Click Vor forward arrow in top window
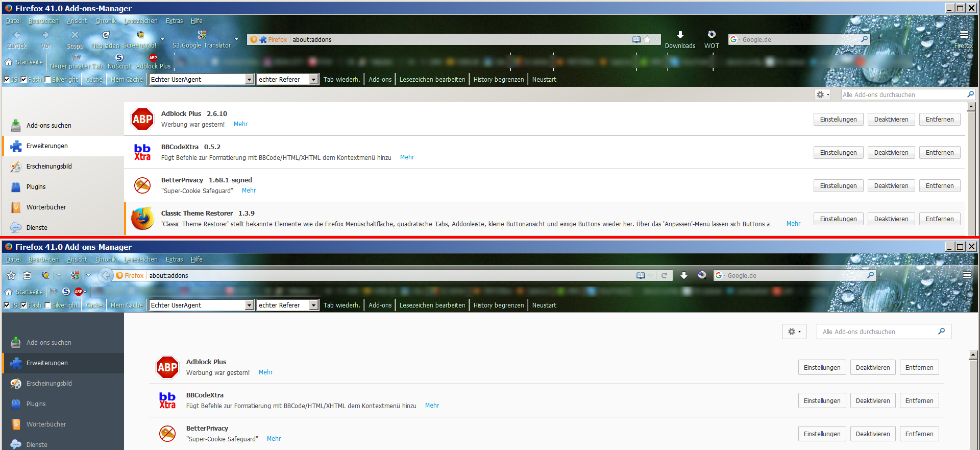Screen dimensions: 980x450 coord(46,35)
